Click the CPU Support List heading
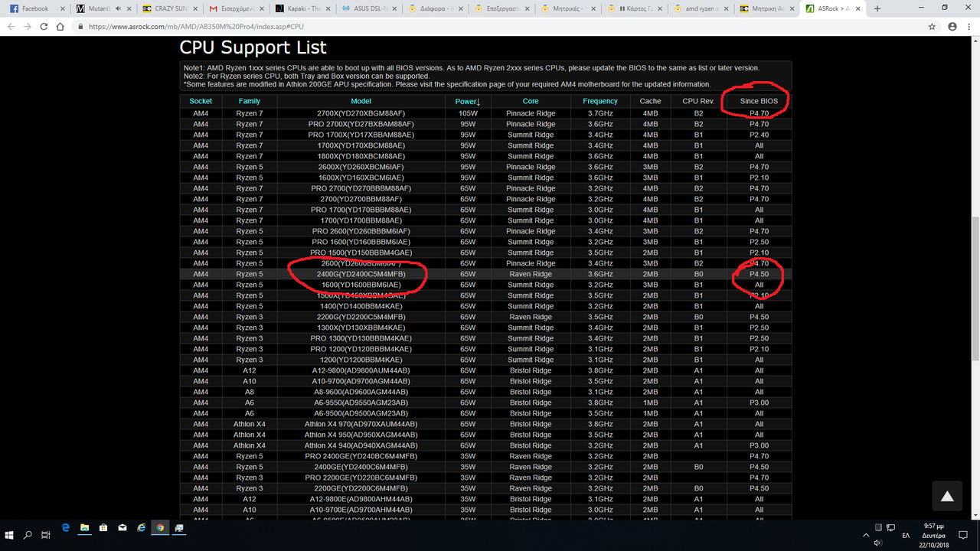This screenshot has height=551, width=980. pos(253,47)
